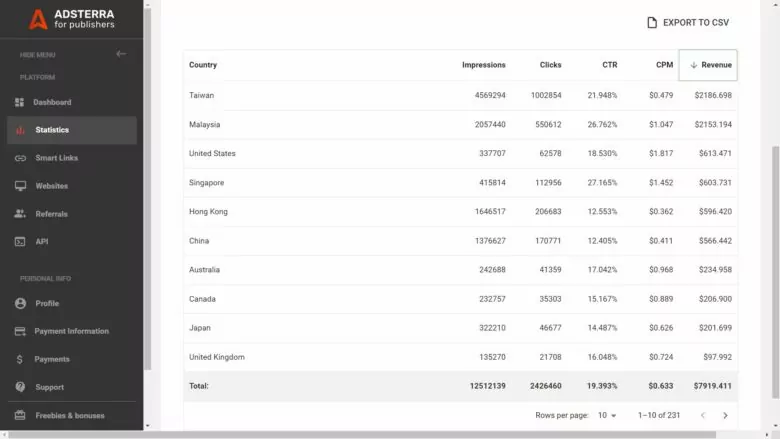780x439 pixels.
Task: Click United States CPM value $1.817
Action: tap(661, 154)
